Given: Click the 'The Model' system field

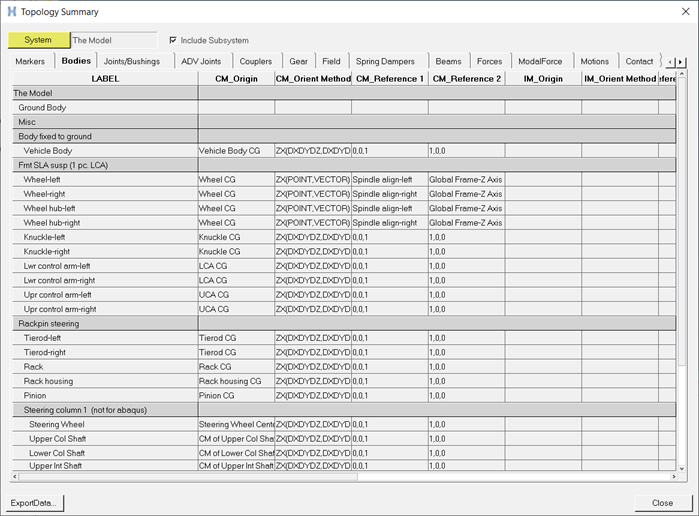Looking at the screenshot, I should tap(114, 40).
